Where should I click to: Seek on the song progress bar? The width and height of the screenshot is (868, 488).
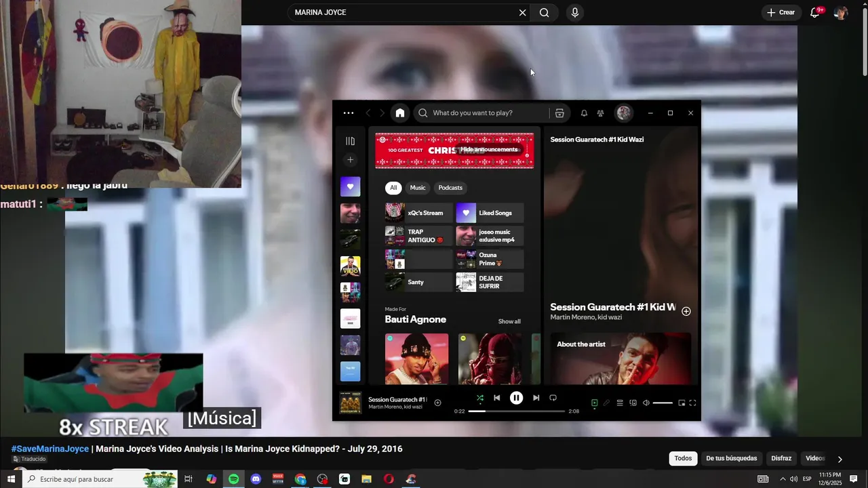coord(517,411)
